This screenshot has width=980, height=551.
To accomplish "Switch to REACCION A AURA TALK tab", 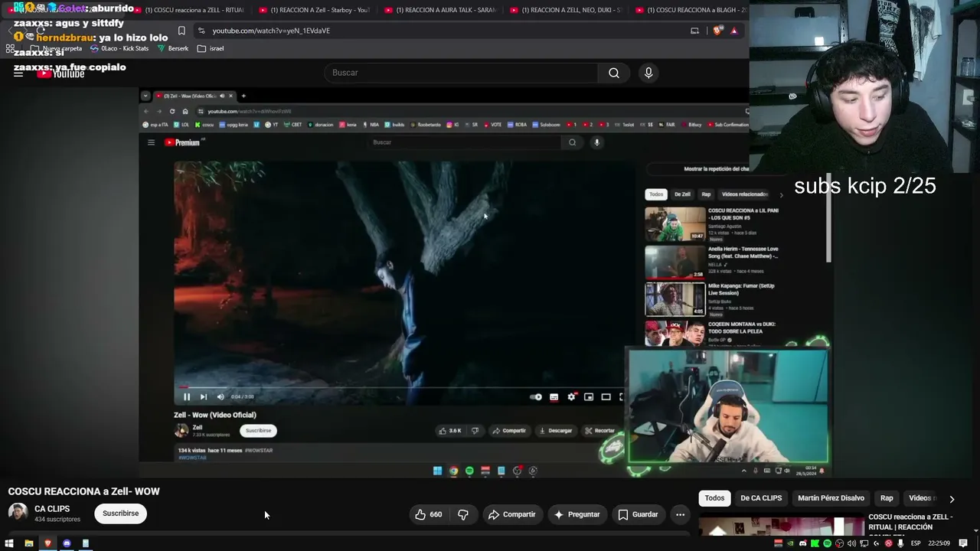I will tap(441, 10).
